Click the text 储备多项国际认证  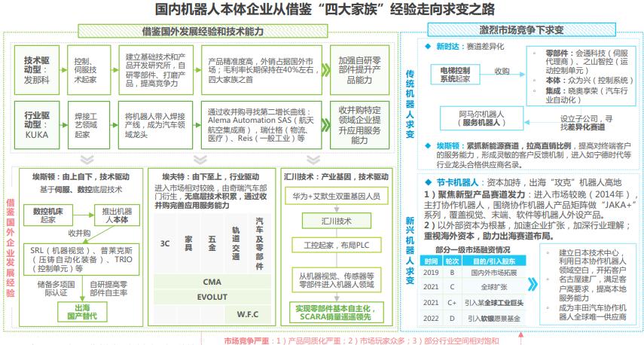coord(56,289)
